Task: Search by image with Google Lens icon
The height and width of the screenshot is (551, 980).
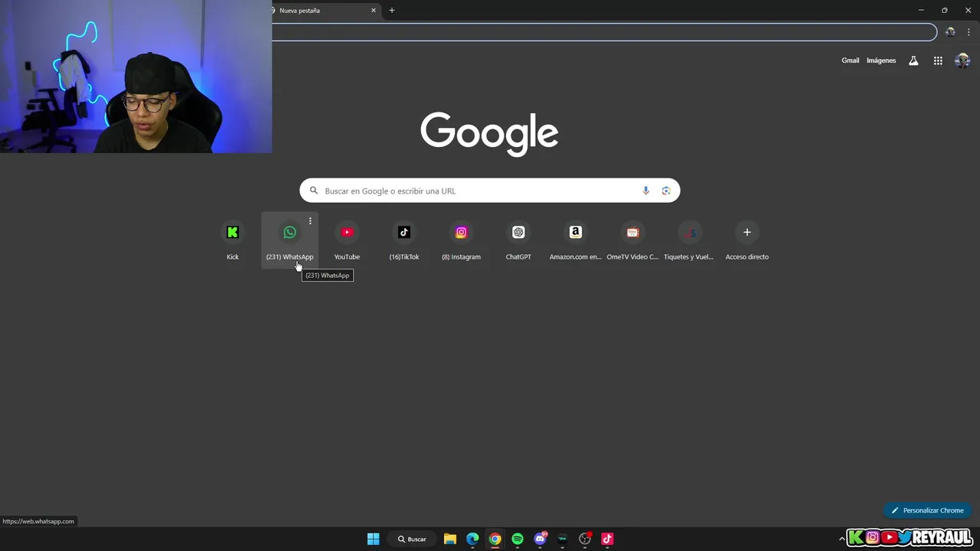Action: [x=666, y=191]
